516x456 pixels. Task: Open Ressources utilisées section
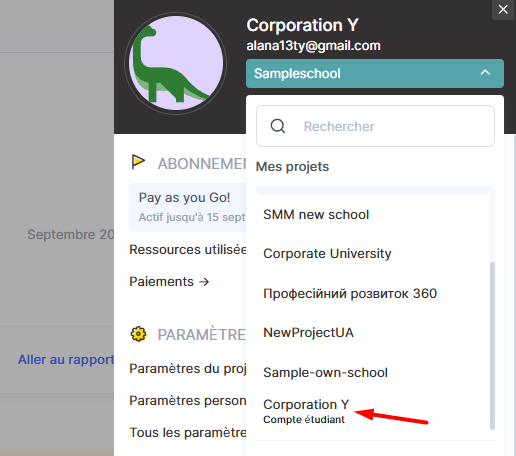(188, 249)
